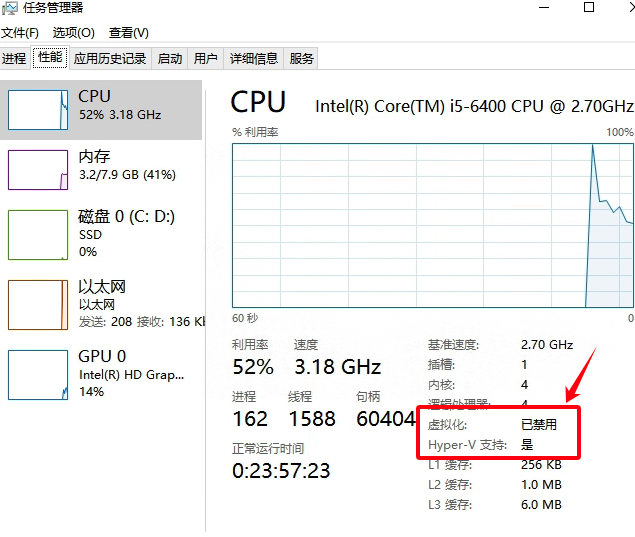Select the CPU mini graph thumbnail
The height and width of the screenshot is (537, 635).
[x=38, y=110]
